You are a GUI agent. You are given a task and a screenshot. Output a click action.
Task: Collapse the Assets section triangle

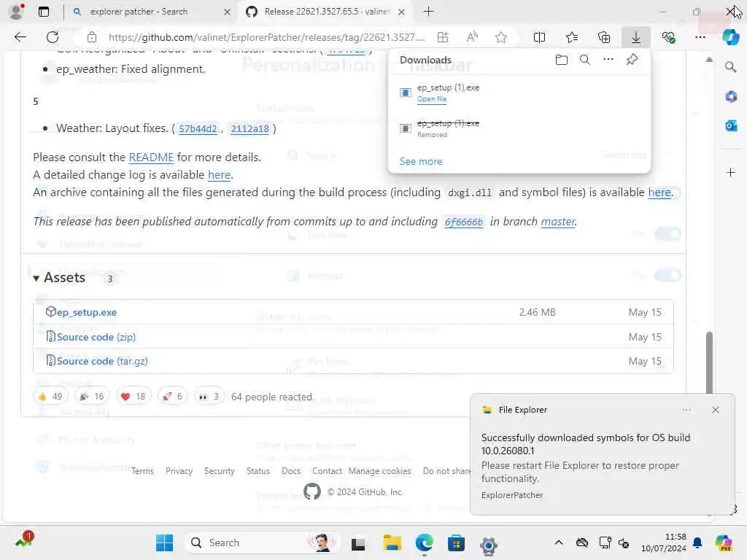click(36, 278)
